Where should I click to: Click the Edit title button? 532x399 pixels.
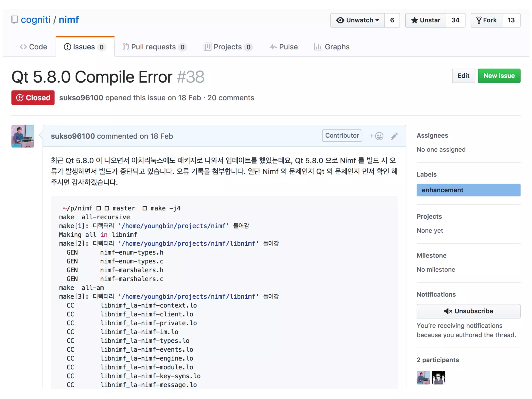coord(463,76)
